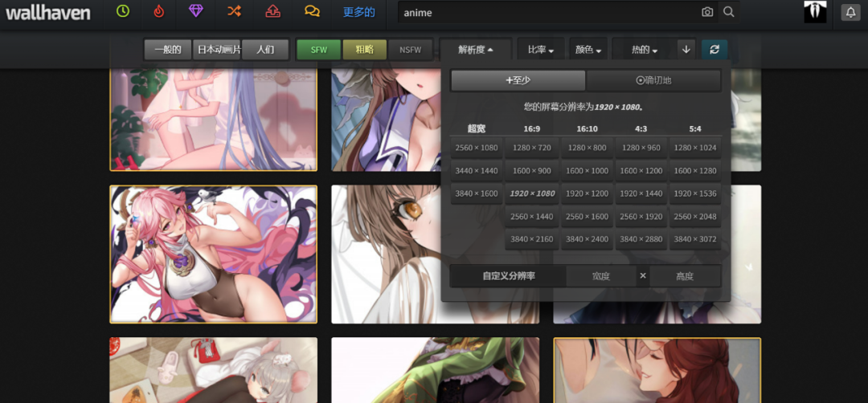Viewport: 868px width, 403px height.
Task: Choose resolution 1920 × 1080
Action: click(x=532, y=193)
